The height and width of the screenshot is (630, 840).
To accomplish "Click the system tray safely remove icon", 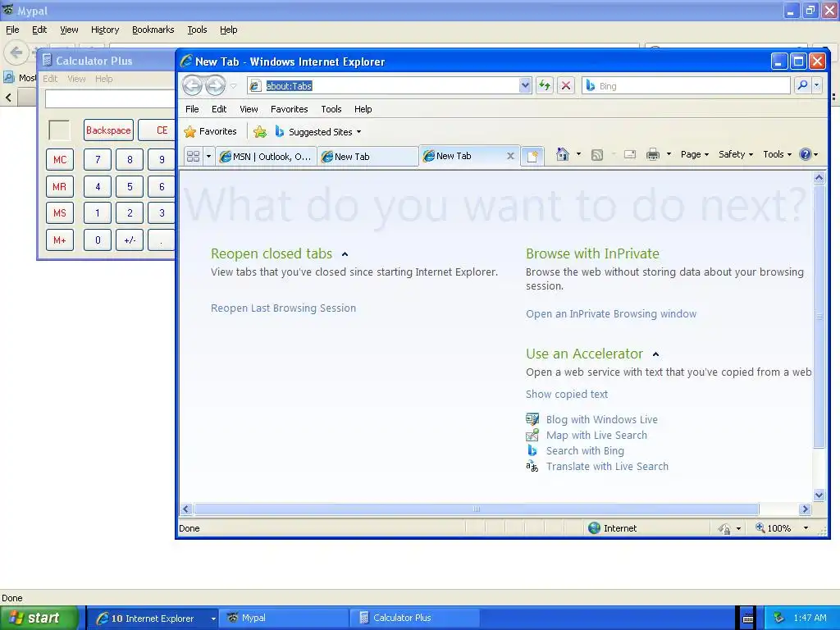I will [779, 618].
